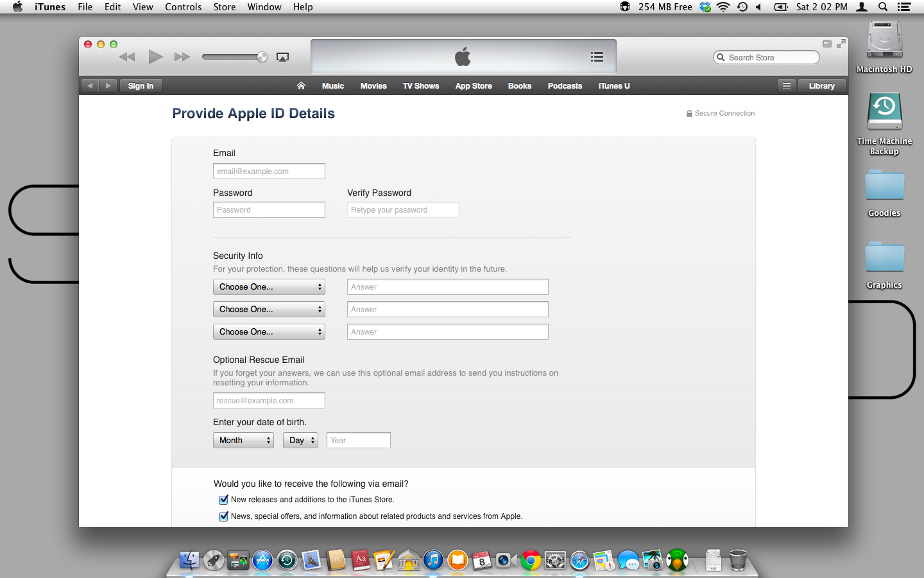Viewport: 924px width, 578px height.
Task: Switch to the TV Shows store tab
Action: click(x=421, y=86)
